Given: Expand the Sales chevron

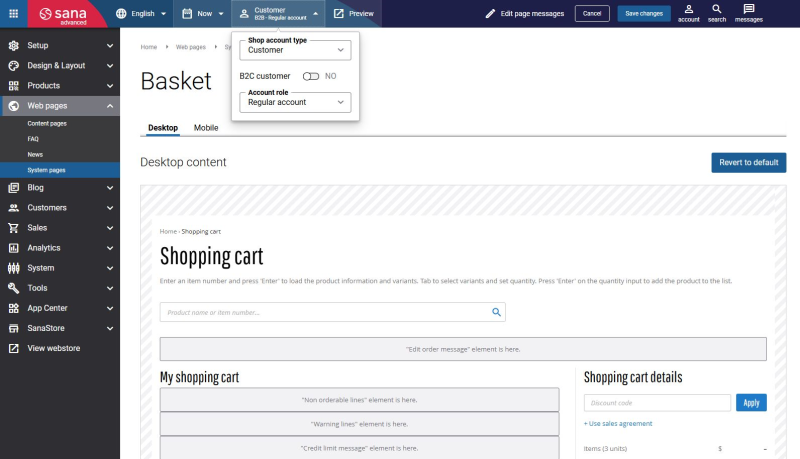Looking at the screenshot, I should click(110, 228).
